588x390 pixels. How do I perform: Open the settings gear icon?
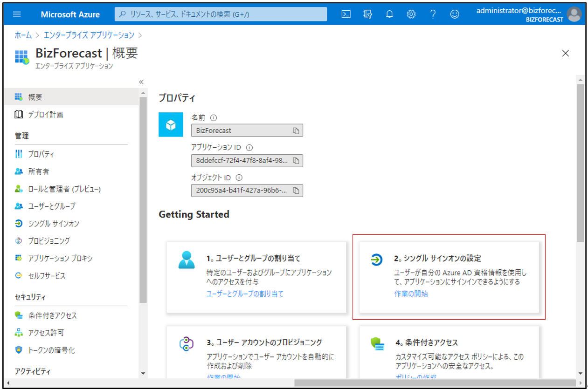[411, 14]
